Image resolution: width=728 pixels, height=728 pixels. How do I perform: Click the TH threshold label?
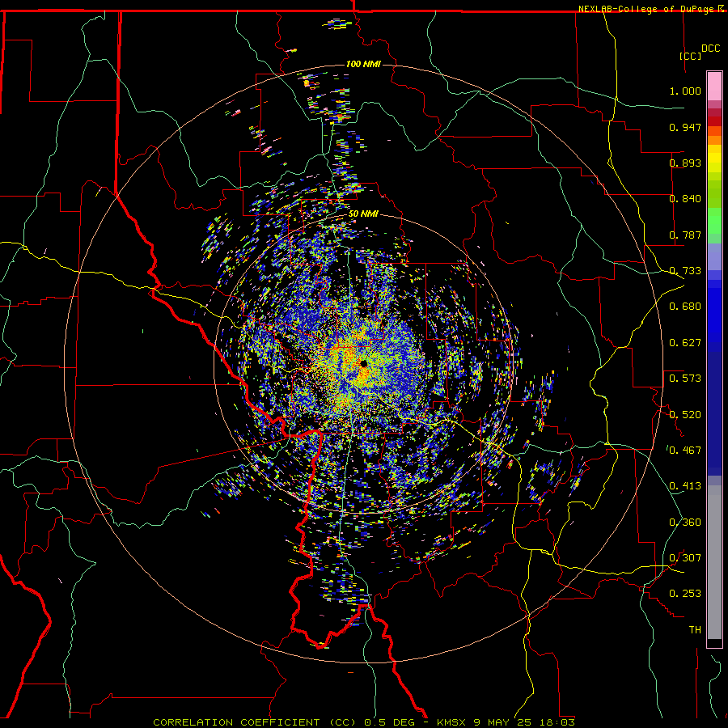point(695,630)
